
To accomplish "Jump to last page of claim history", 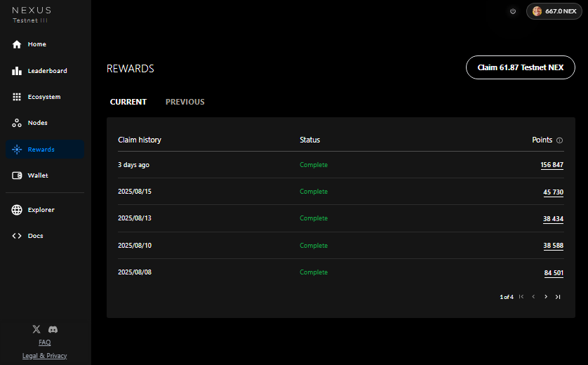I will [558, 297].
